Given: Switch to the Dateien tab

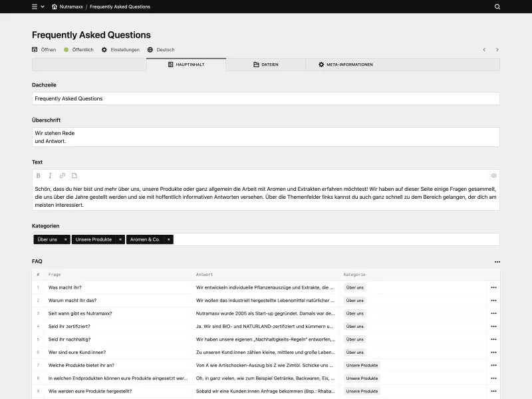Looking at the screenshot, I should pyautogui.click(x=270, y=65).
